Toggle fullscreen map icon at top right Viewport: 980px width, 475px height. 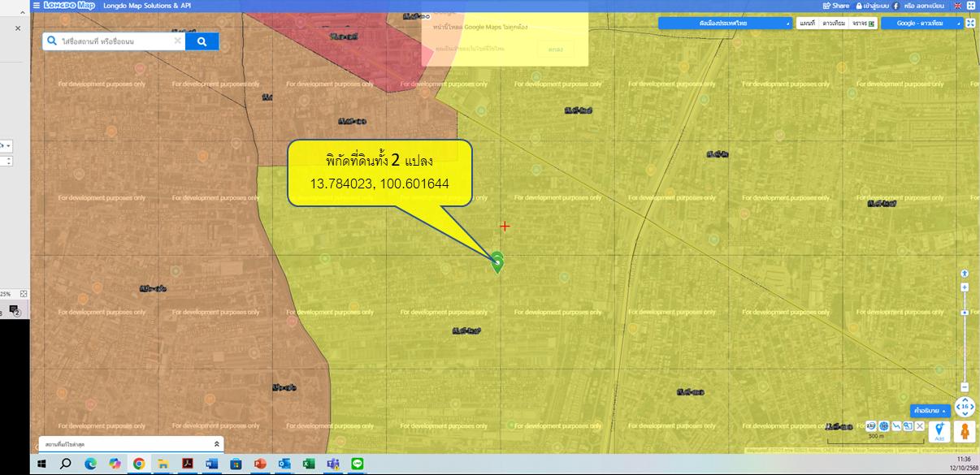970,24
